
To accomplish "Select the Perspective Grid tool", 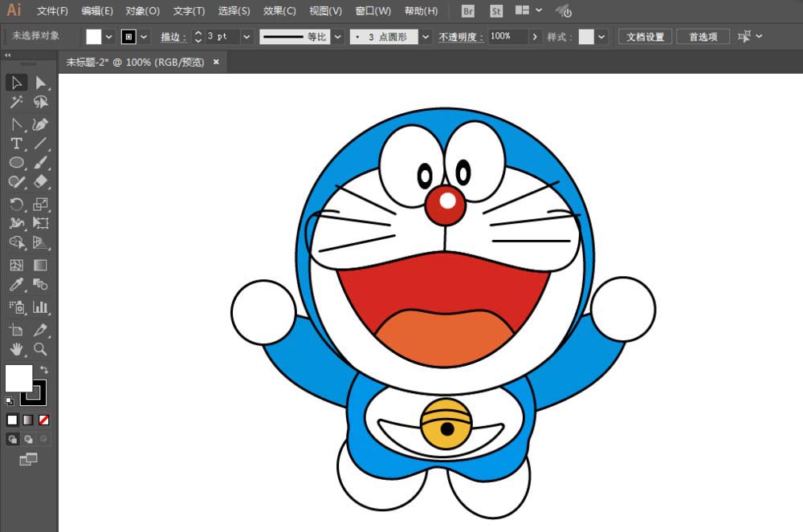I will coord(40,242).
